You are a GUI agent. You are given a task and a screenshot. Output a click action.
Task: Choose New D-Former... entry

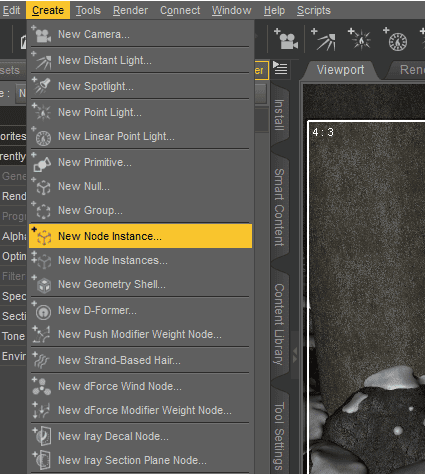pyautogui.click(x=140, y=310)
